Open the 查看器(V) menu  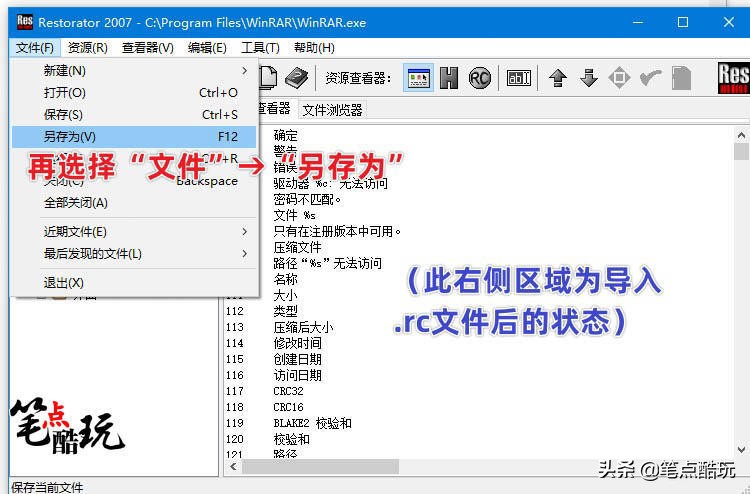point(147,48)
